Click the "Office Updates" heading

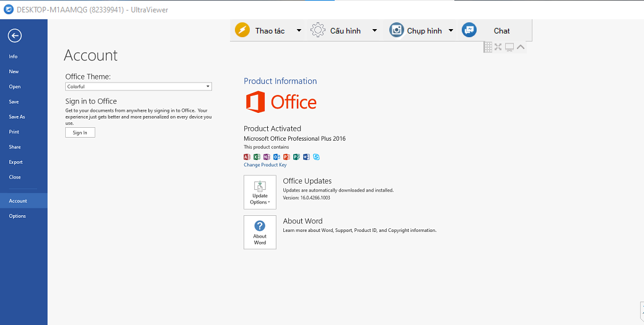coord(307,180)
